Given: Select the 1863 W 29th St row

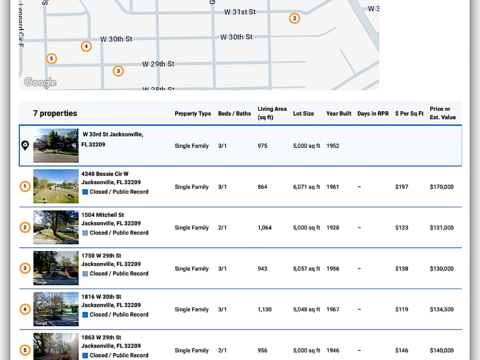Looking at the screenshot, I should 241,345.
